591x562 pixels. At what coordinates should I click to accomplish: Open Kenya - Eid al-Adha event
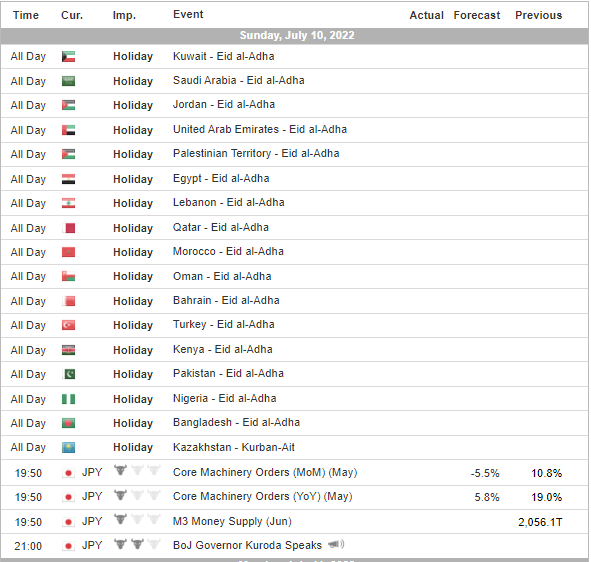point(222,349)
